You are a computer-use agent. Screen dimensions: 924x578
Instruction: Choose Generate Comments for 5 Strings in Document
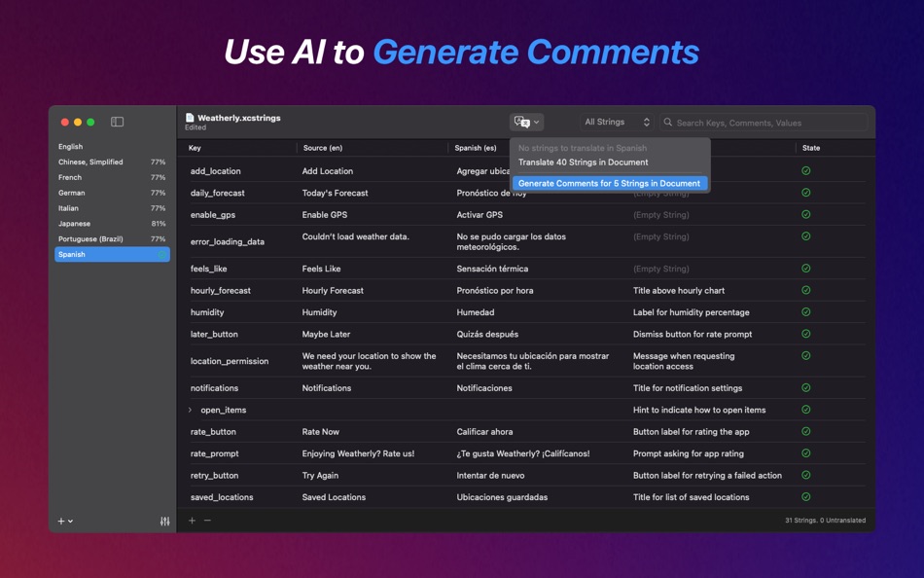coord(610,183)
